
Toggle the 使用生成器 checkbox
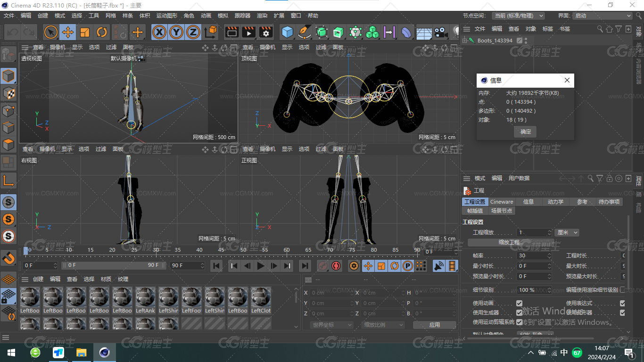click(519, 313)
